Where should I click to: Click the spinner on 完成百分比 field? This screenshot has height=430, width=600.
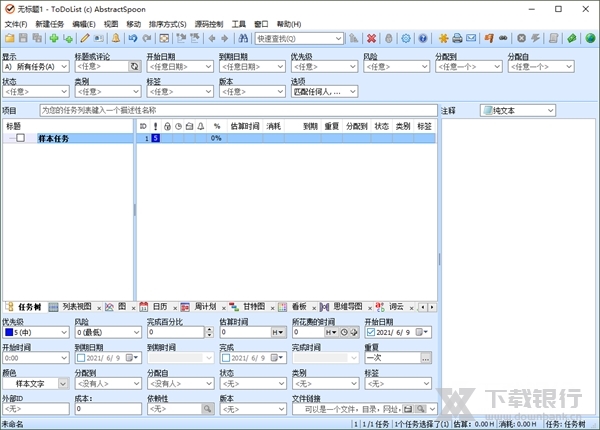(x=209, y=332)
